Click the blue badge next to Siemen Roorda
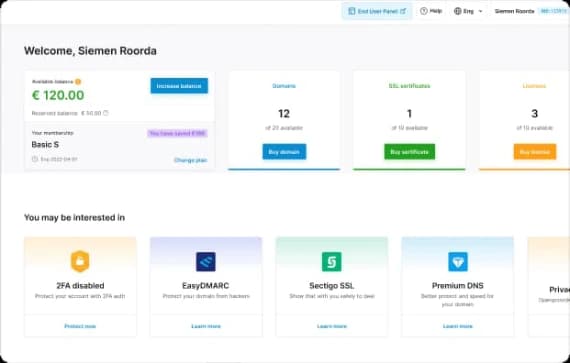This screenshot has width=570, height=363. 554,11
